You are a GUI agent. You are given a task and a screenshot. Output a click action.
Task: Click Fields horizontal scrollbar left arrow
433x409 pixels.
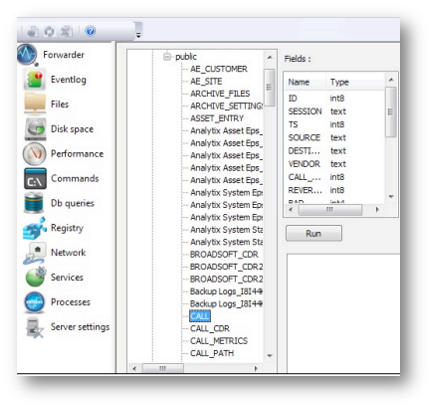point(290,210)
